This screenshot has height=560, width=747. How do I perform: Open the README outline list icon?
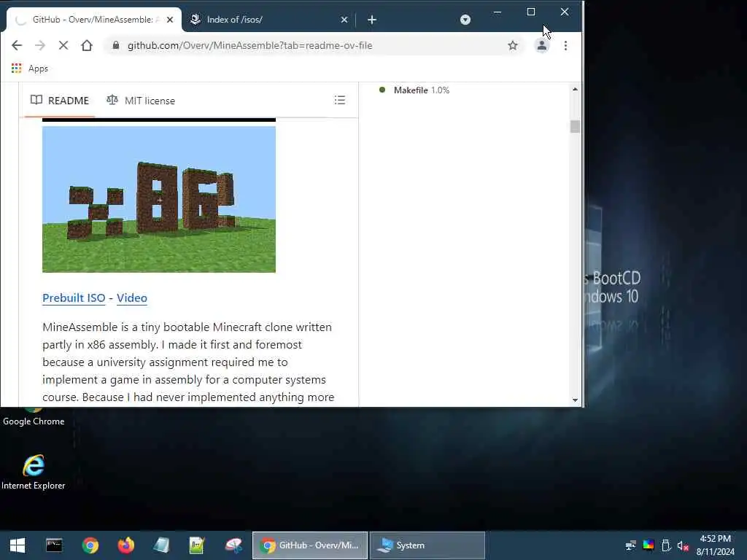(x=340, y=100)
